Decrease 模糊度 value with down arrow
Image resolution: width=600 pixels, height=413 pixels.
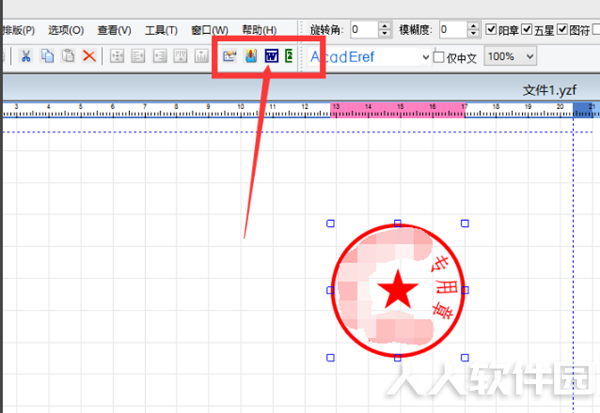point(473,33)
